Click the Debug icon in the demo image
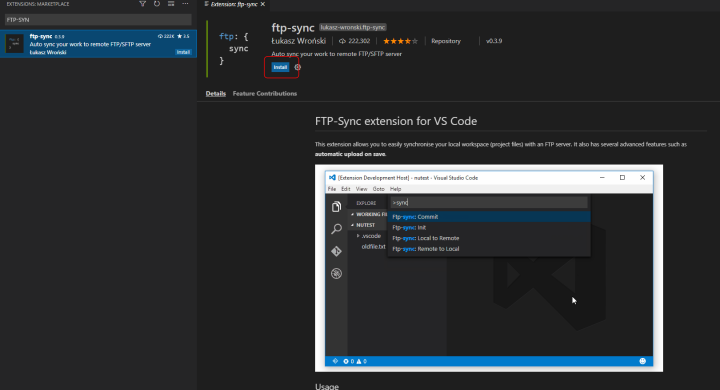The image size is (720, 390). pos(337,273)
